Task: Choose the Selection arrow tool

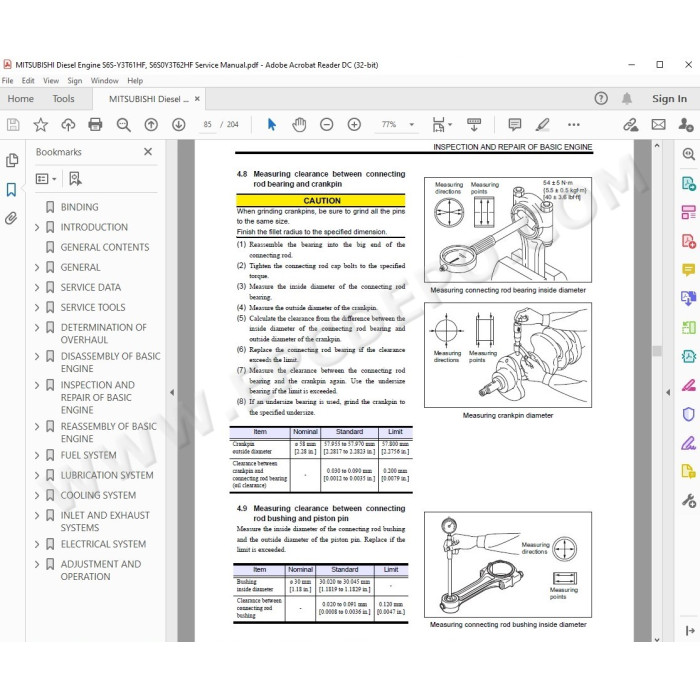Action: click(271, 125)
